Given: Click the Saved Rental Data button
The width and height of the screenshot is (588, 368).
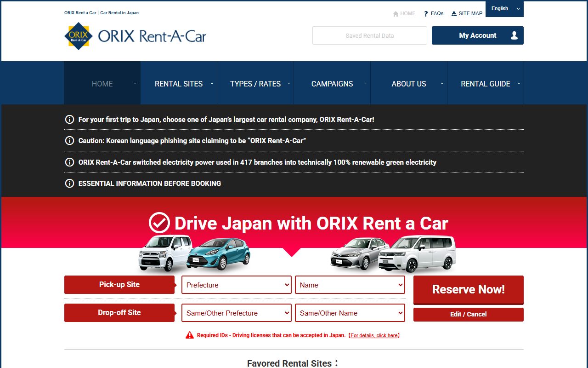Looking at the screenshot, I should click(370, 35).
